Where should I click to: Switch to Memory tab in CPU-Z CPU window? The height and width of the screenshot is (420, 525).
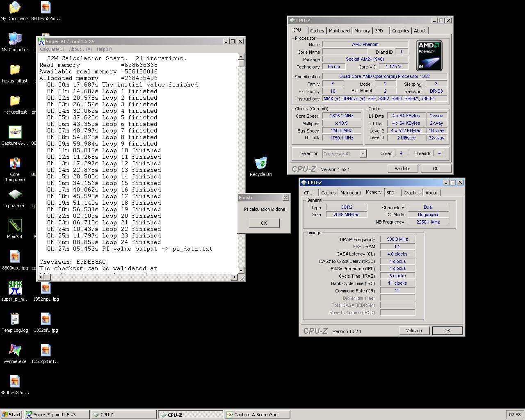(362, 31)
